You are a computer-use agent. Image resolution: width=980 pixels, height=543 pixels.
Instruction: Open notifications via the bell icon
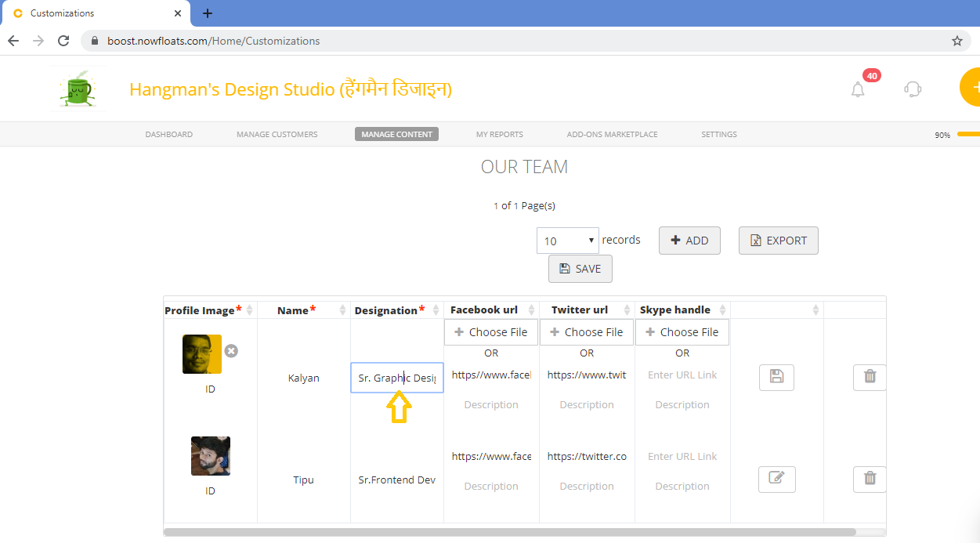pos(857,89)
